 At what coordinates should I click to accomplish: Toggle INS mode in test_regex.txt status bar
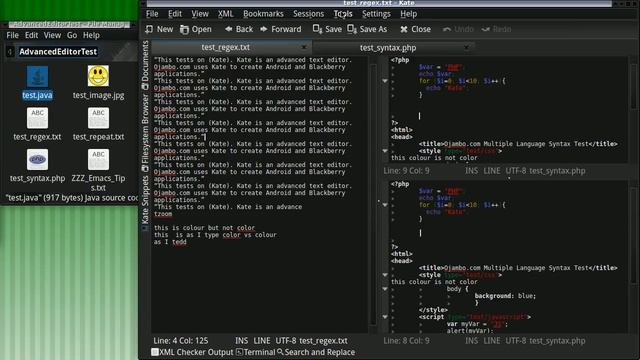tap(241, 340)
